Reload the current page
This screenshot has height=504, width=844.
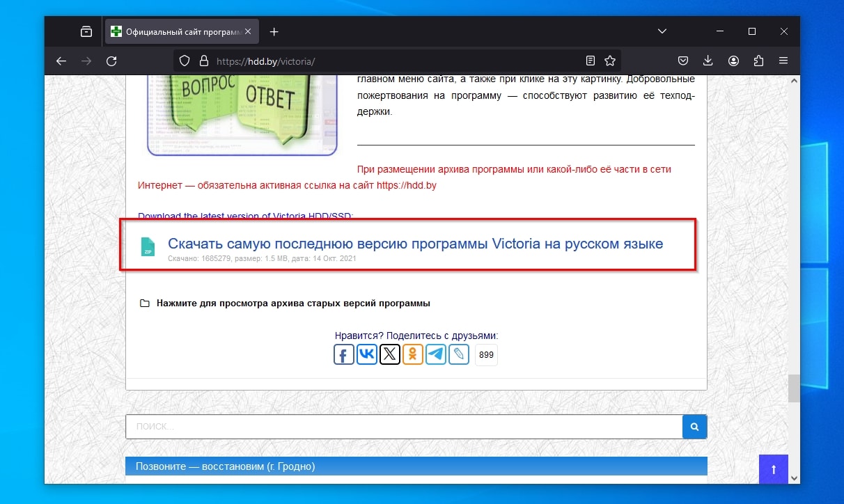point(111,61)
